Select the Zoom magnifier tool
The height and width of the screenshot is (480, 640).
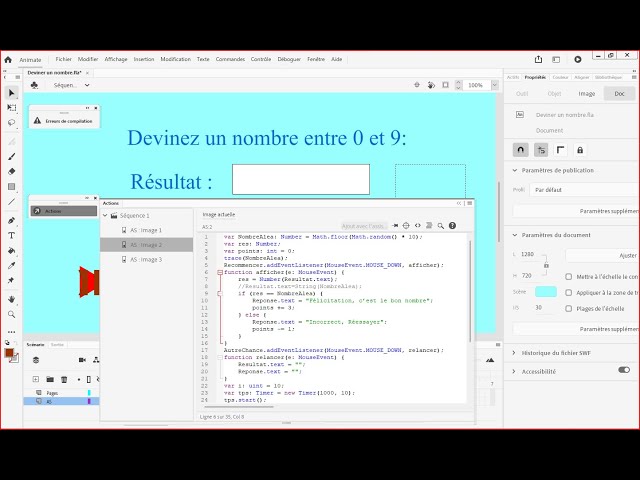click(11, 314)
